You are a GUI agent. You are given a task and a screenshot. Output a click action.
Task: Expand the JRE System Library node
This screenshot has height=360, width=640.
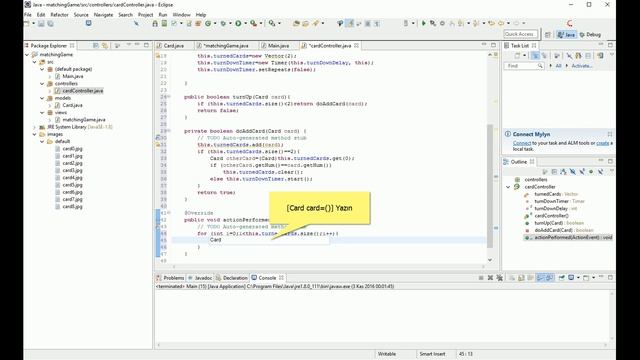click(x=35, y=127)
